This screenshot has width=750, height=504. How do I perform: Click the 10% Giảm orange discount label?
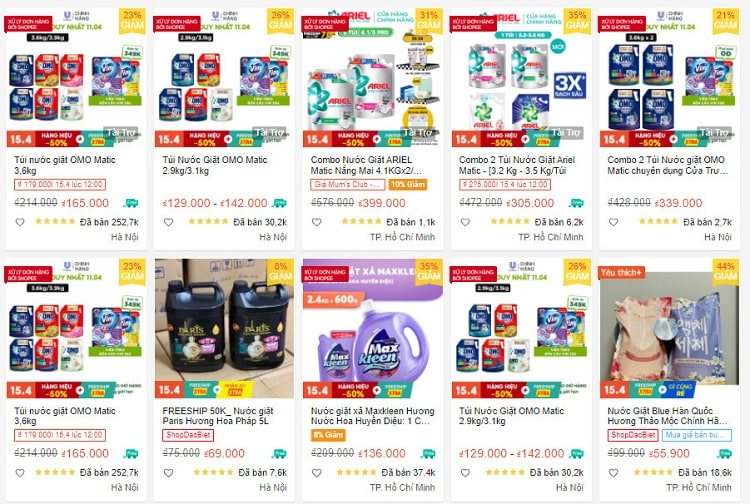click(x=408, y=184)
